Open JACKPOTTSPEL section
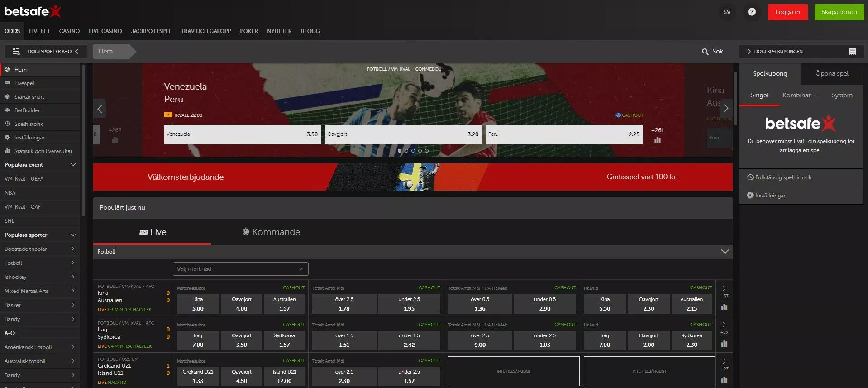 pyautogui.click(x=151, y=31)
